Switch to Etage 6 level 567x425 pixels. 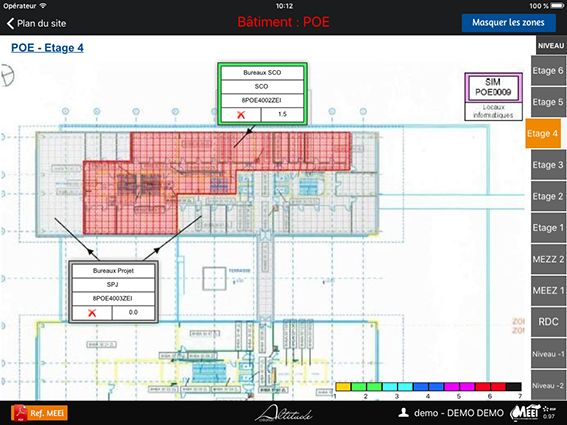pos(548,71)
